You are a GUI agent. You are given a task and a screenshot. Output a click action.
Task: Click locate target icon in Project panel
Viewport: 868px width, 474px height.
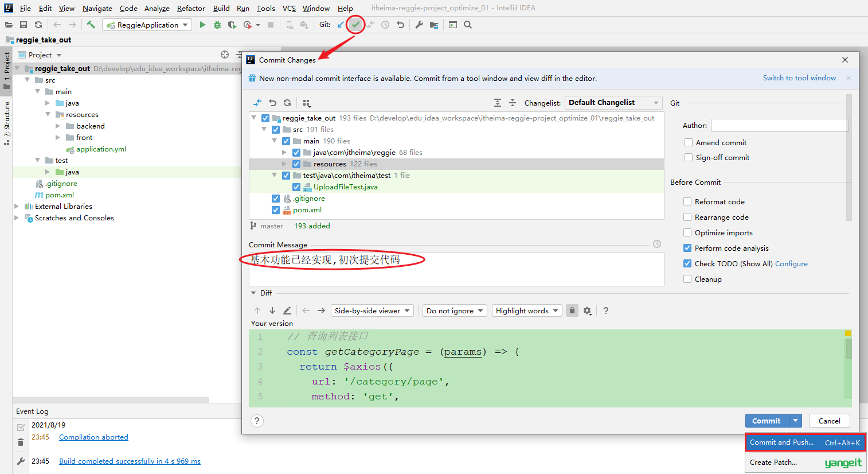coord(225,55)
